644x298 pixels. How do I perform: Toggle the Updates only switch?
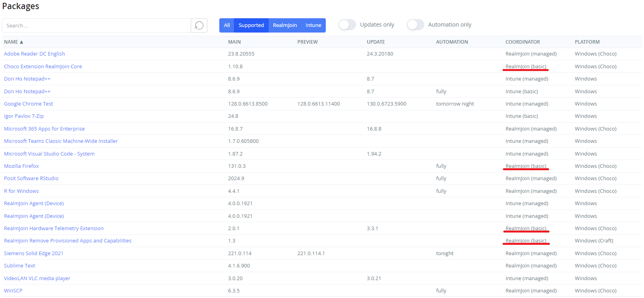click(347, 25)
